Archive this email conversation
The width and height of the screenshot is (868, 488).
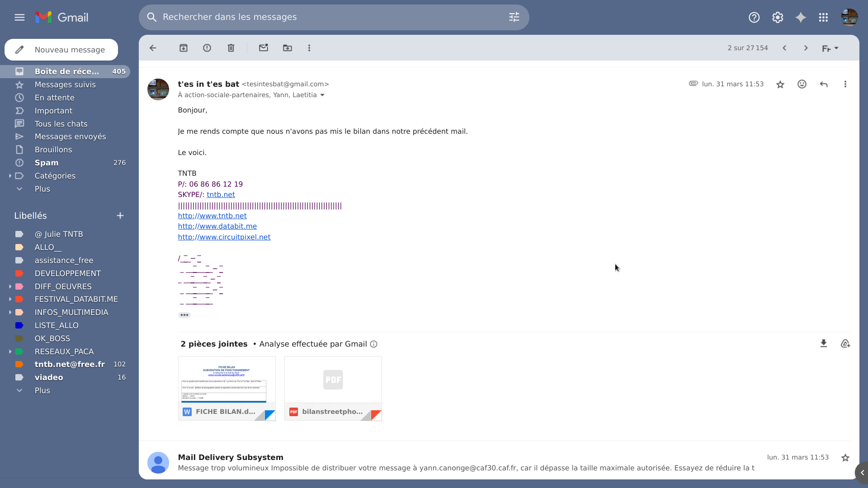tap(184, 48)
